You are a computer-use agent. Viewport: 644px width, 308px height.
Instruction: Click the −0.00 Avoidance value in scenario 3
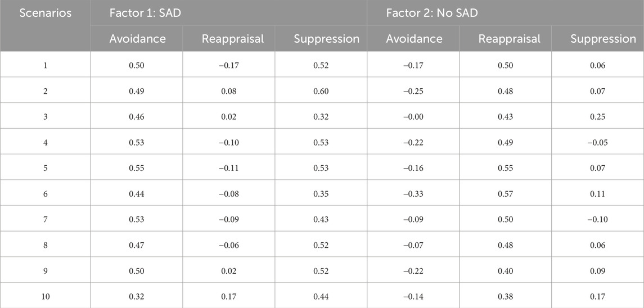coord(413,117)
